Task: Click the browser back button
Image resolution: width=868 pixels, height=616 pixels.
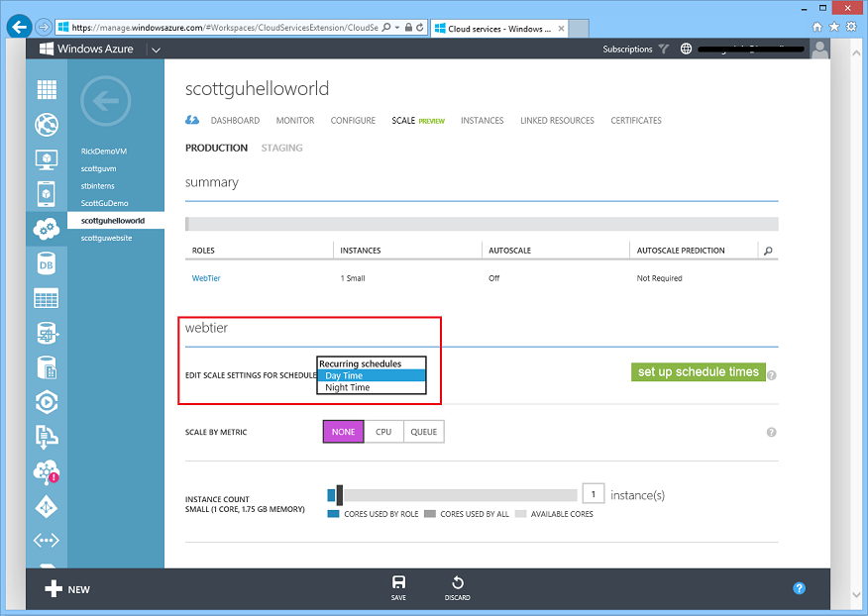Action: [20, 27]
